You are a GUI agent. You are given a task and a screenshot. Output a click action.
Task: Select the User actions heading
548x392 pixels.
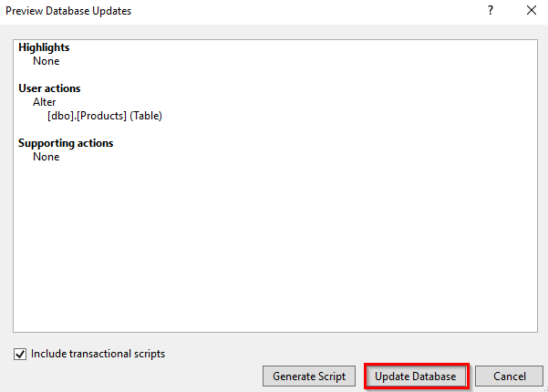point(49,88)
